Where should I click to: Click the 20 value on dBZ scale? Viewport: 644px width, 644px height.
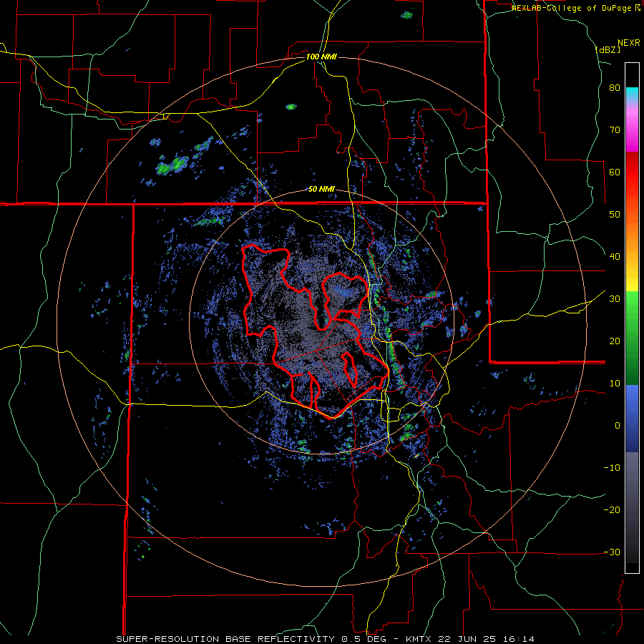tap(615, 341)
